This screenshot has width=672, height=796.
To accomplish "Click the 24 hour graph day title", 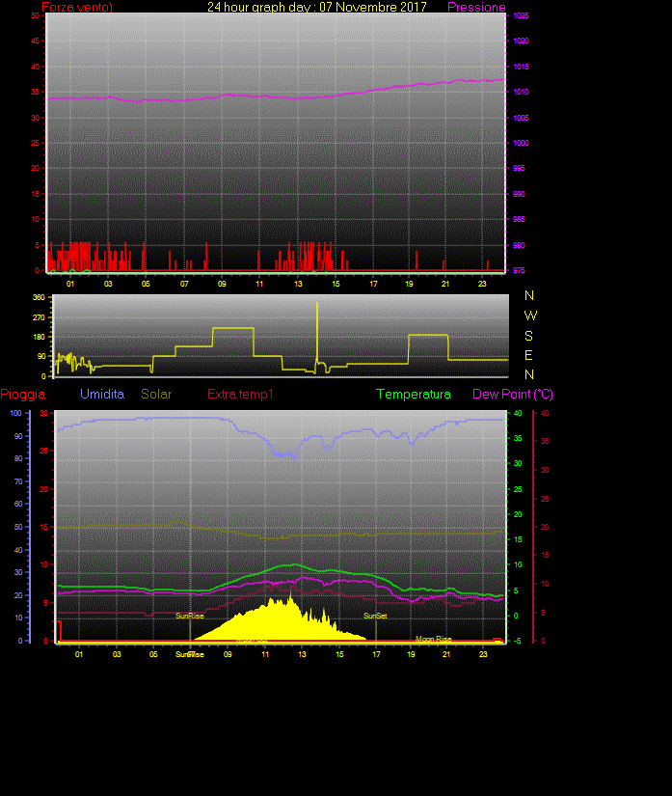I will click(317, 8).
